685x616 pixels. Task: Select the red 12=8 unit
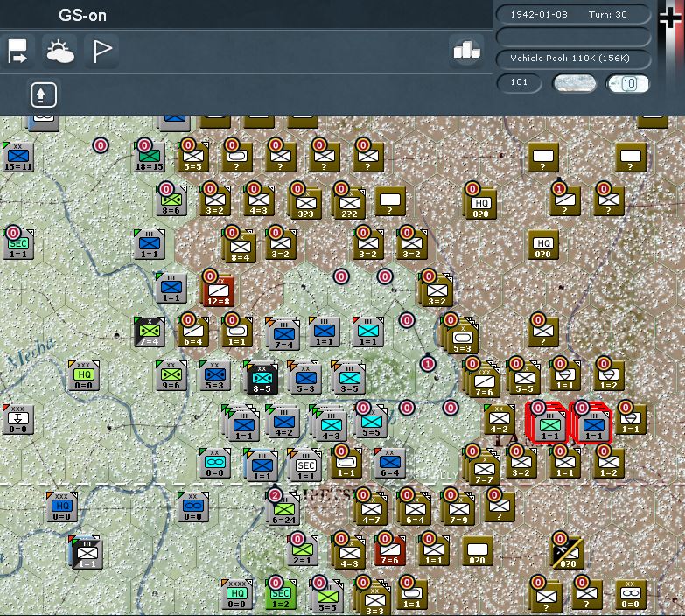(x=218, y=290)
